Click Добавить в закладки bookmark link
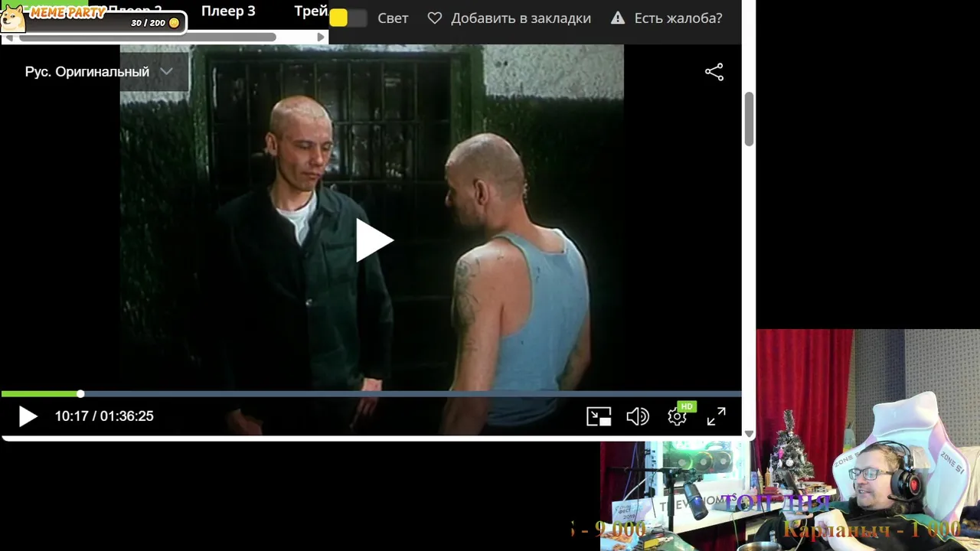This screenshot has height=551, width=980. coord(521,18)
